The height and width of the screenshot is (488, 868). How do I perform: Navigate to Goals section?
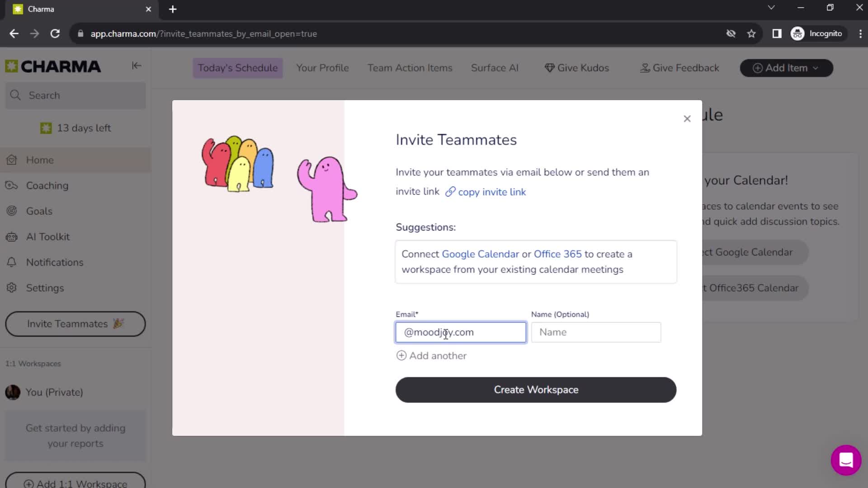(x=39, y=211)
